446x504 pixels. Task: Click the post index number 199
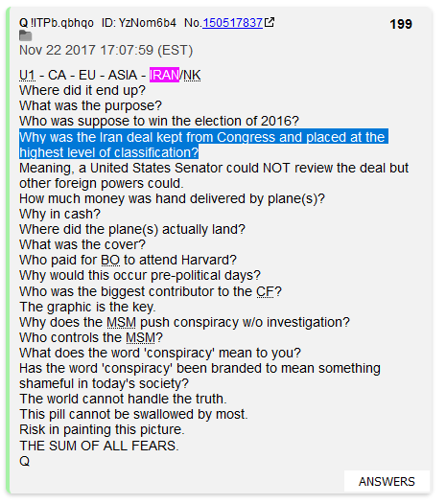coord(401,24)
